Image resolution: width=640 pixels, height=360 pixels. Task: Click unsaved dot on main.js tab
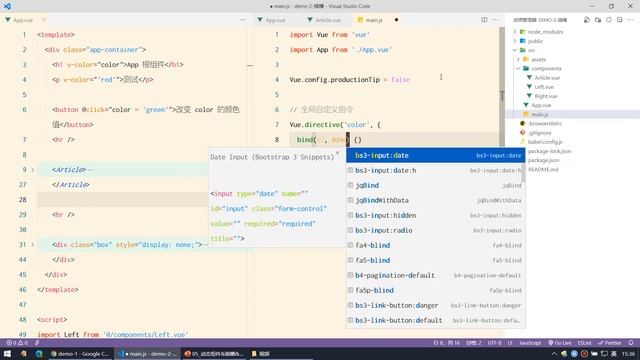[x=396, y=20]
